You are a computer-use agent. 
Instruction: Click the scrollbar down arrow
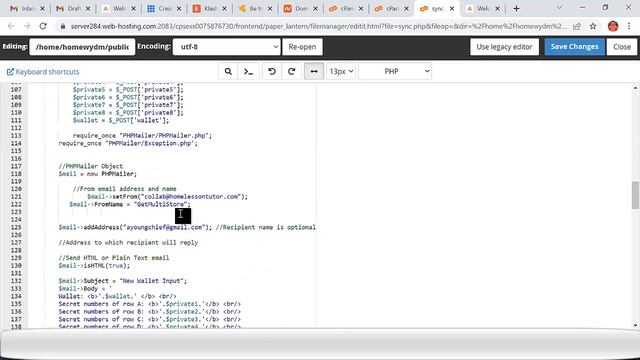[635, 325]
